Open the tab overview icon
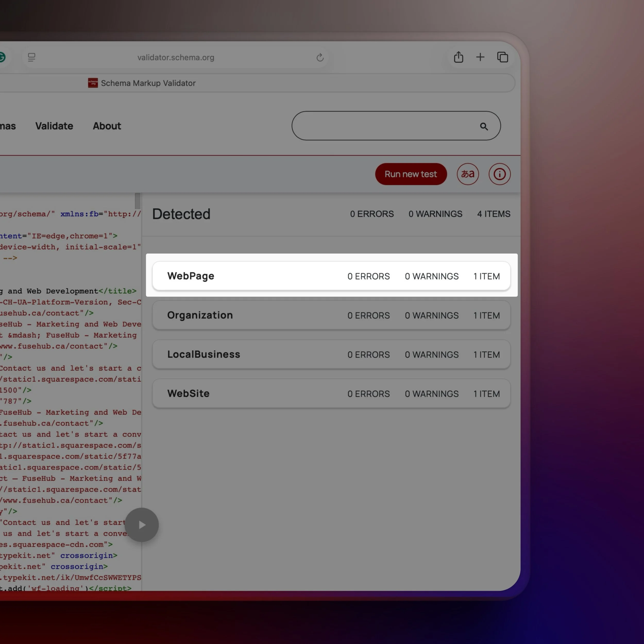The height and width of the screenshot is (644, 644). 502,57
